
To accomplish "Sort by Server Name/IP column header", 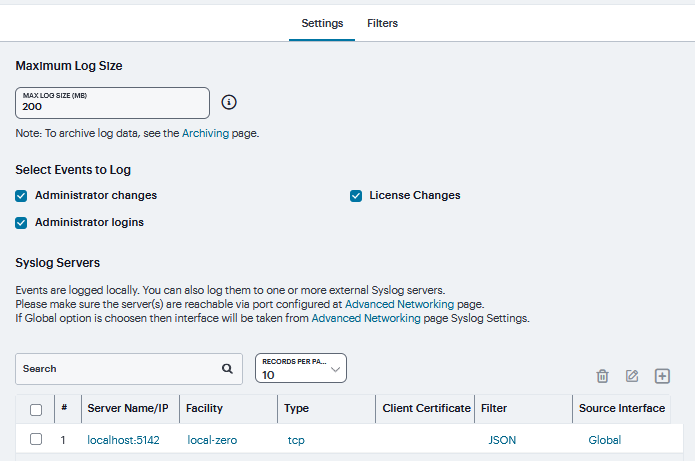I will (x=128, y=409).
